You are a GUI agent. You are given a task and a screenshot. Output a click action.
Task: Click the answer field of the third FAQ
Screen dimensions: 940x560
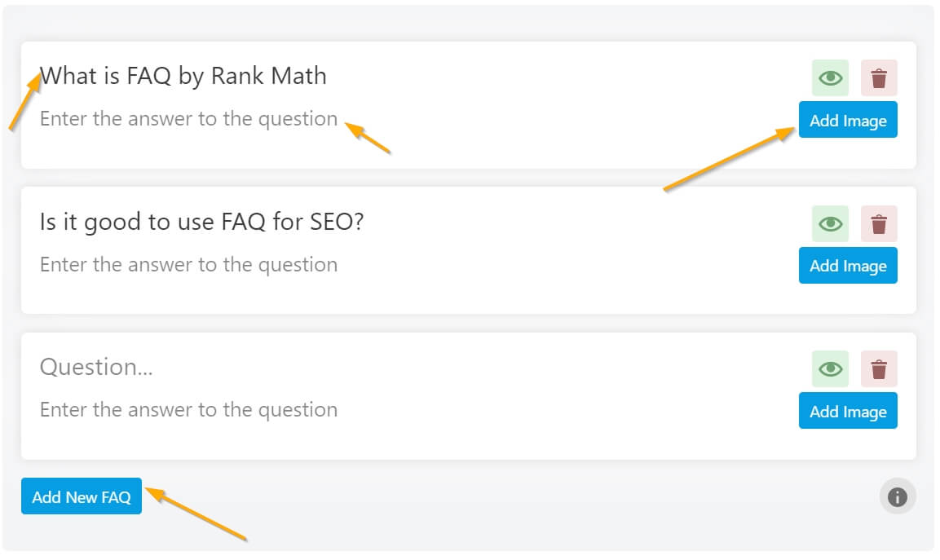189,410
